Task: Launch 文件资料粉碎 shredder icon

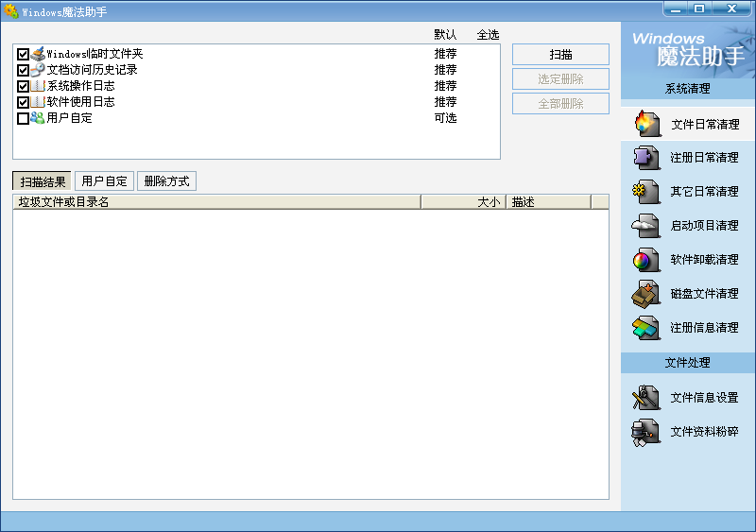Action: [646, 432]
